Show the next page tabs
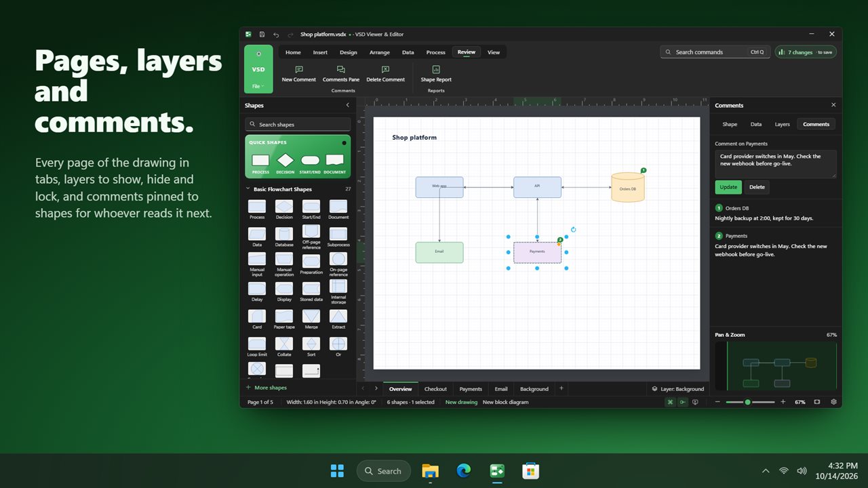Image resolution: width=868 pixels, height=488 pixels. coord(376,388)
